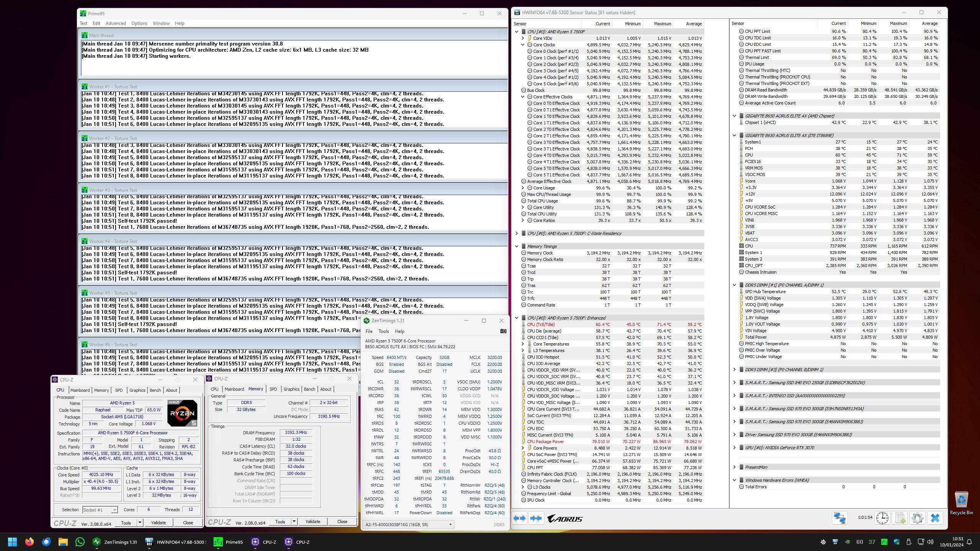Switch to HWiNFO64 taskbar item
This screenshot has width=980, height=551.
[175, 542]
